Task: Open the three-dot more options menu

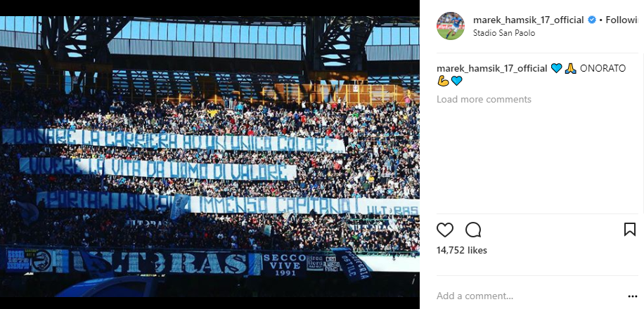Action: click(x=633, y=296)
